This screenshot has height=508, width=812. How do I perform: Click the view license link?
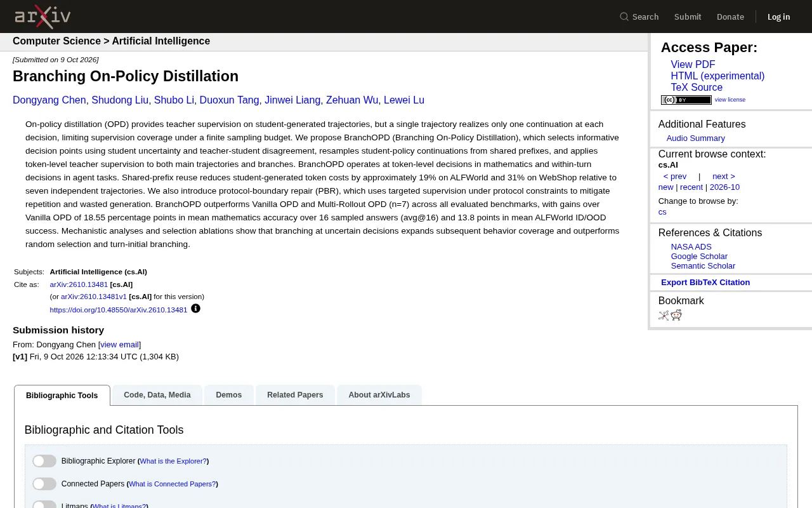click(x=730, y=100)
